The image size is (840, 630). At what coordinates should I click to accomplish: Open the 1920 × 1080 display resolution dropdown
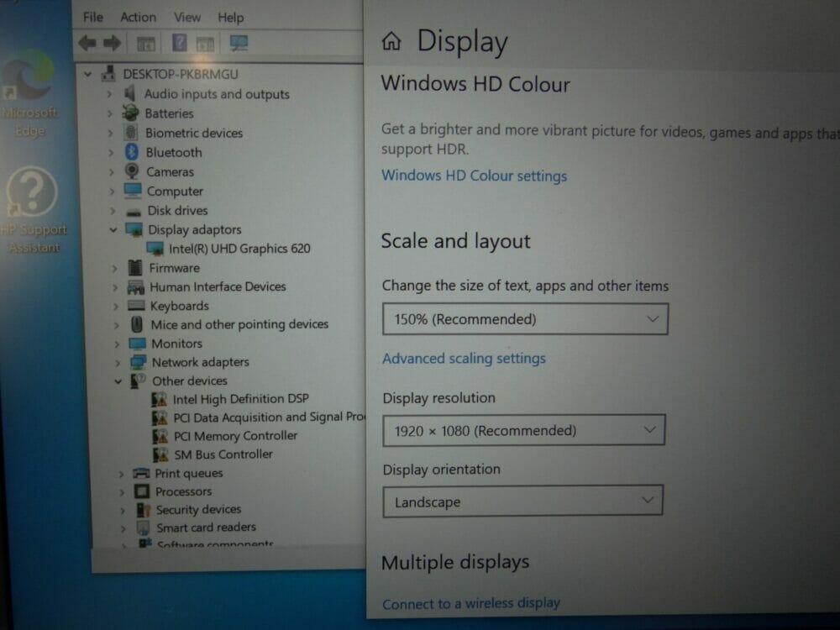click(524, 430)
